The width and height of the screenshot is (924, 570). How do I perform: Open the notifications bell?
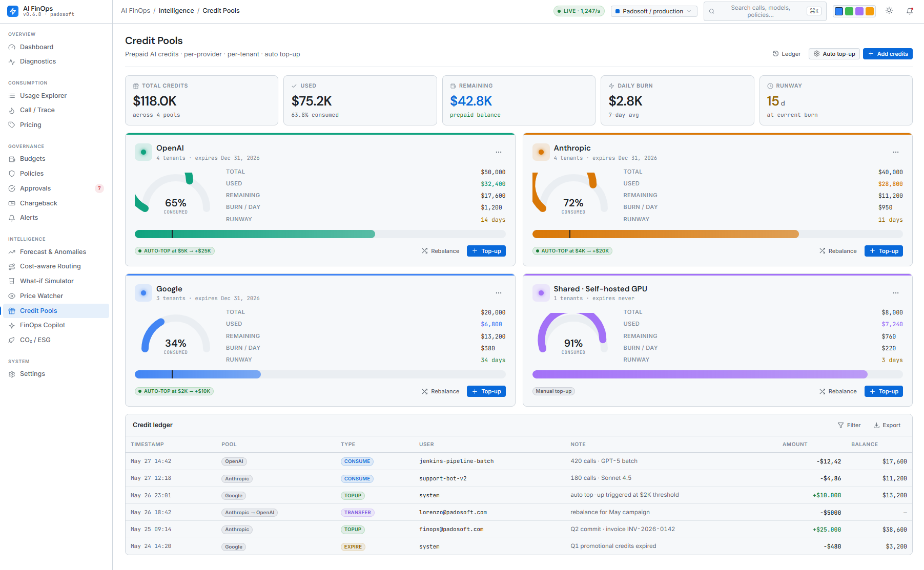click(x=910, y=11)
